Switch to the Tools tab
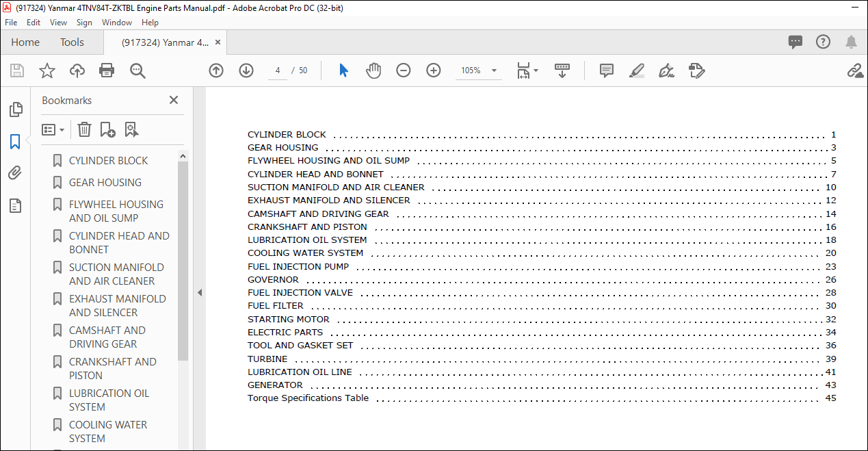The image size is (868, 451). point(72,42)
